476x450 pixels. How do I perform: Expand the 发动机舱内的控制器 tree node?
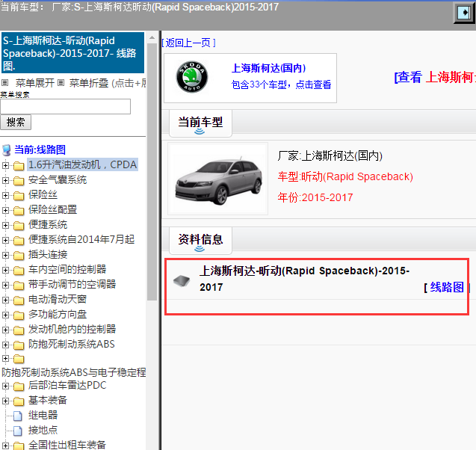(5, 330)
